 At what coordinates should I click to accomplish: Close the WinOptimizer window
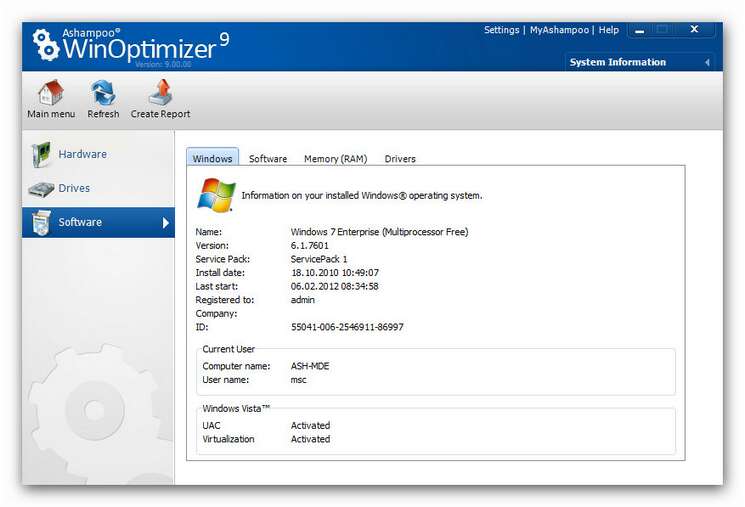point(694,29)
